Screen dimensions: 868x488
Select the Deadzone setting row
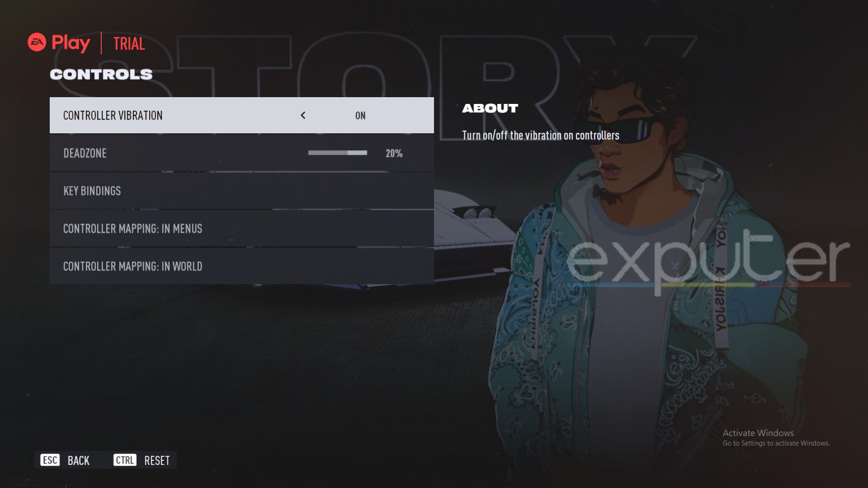point(242,153)
